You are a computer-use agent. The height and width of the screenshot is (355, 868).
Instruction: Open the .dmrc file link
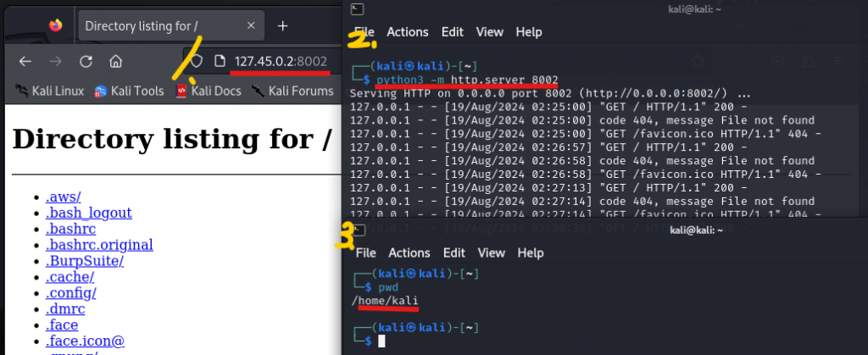pos(65,308)
